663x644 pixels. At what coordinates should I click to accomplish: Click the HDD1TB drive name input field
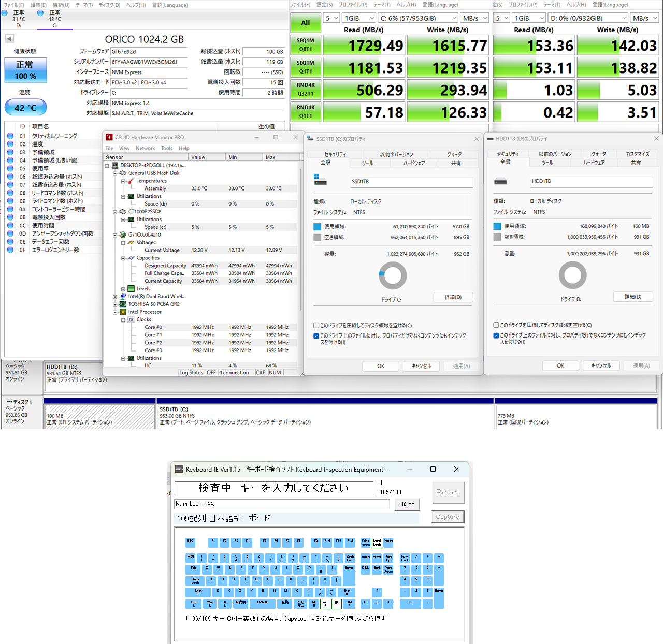click(x=590, y=181)
